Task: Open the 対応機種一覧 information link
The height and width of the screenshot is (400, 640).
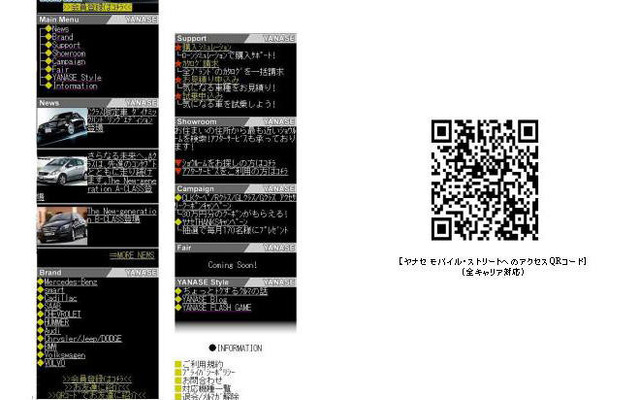Action: (x=207, y=388)
